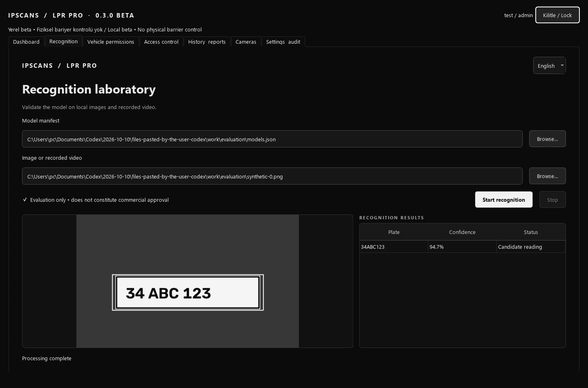Switch to the Recognition tab
This screenshot has width=588, height=388.
coord(63,41)
